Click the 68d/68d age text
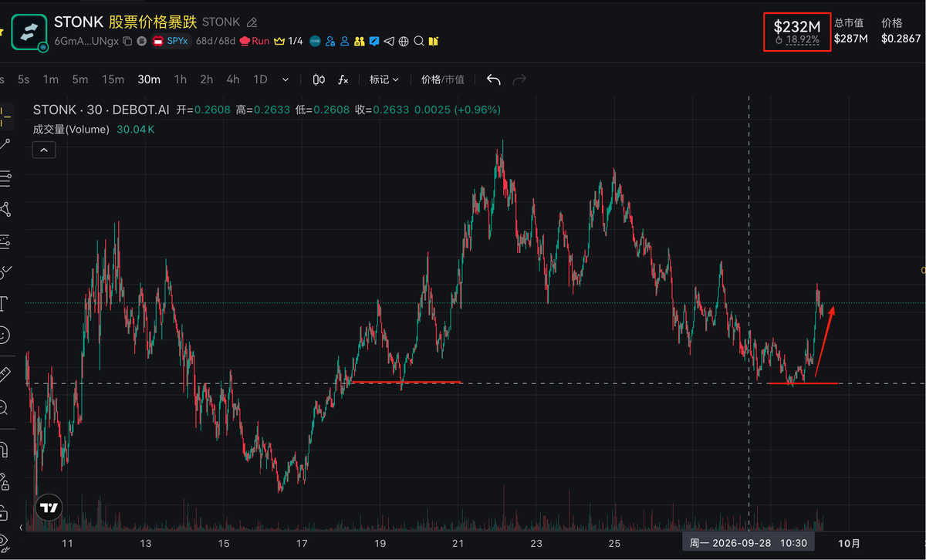The width and height of the screenshot is (926, 560). (x=215, y=41)
